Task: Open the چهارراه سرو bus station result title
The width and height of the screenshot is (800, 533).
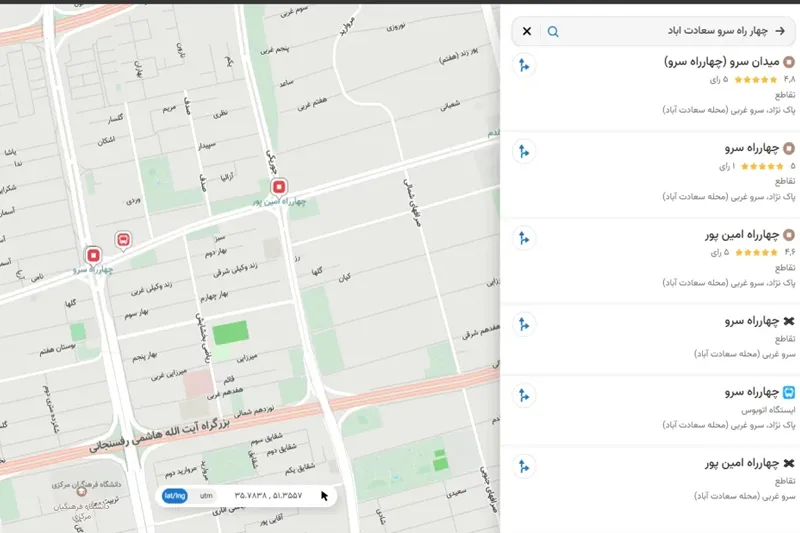Action: (x=752, y=392)
